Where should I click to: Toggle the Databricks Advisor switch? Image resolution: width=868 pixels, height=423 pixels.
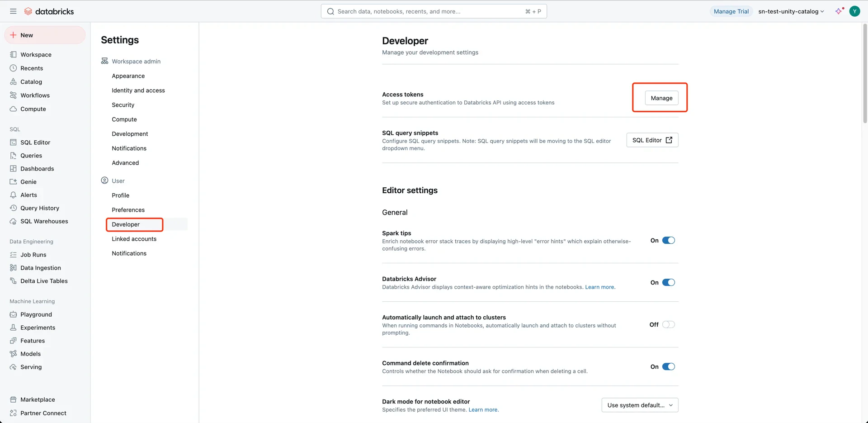[x=668, y=282]
